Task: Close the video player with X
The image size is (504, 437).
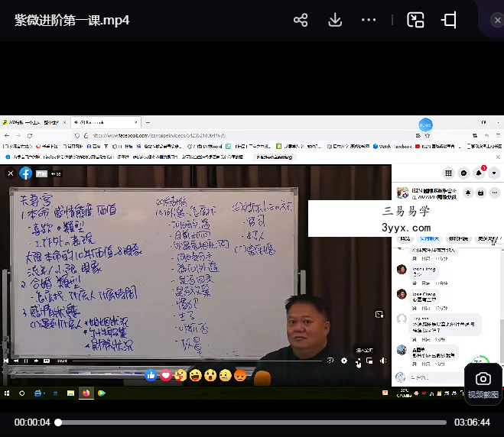Action: point(497,20)
